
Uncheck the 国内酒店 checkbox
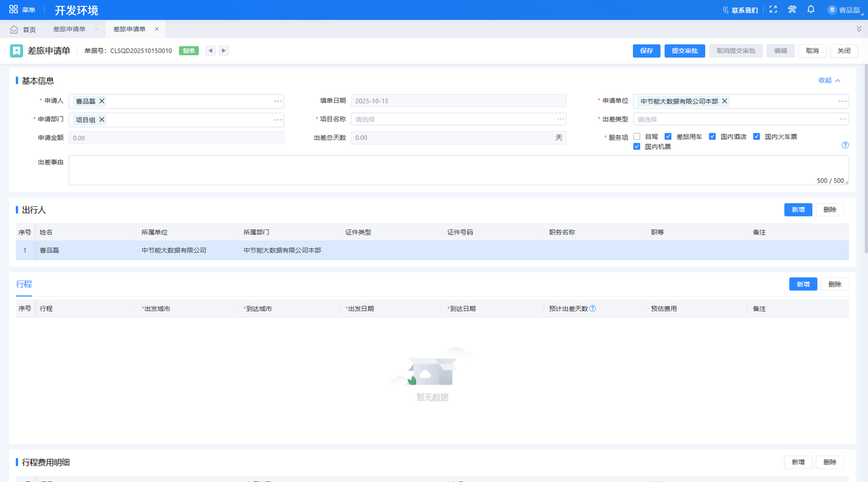pos(712,137)
